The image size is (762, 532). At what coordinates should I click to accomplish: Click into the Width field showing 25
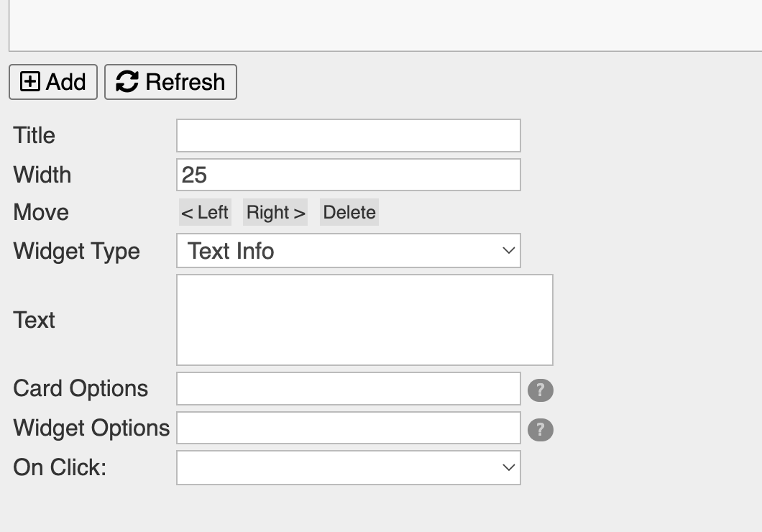pos(348,175)
